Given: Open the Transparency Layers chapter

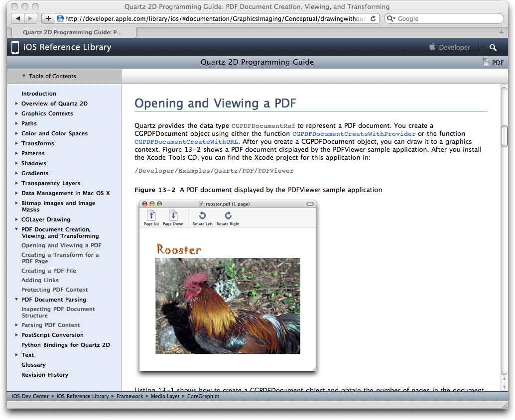Looking at the screenshot, I should (x=51, y=183).
